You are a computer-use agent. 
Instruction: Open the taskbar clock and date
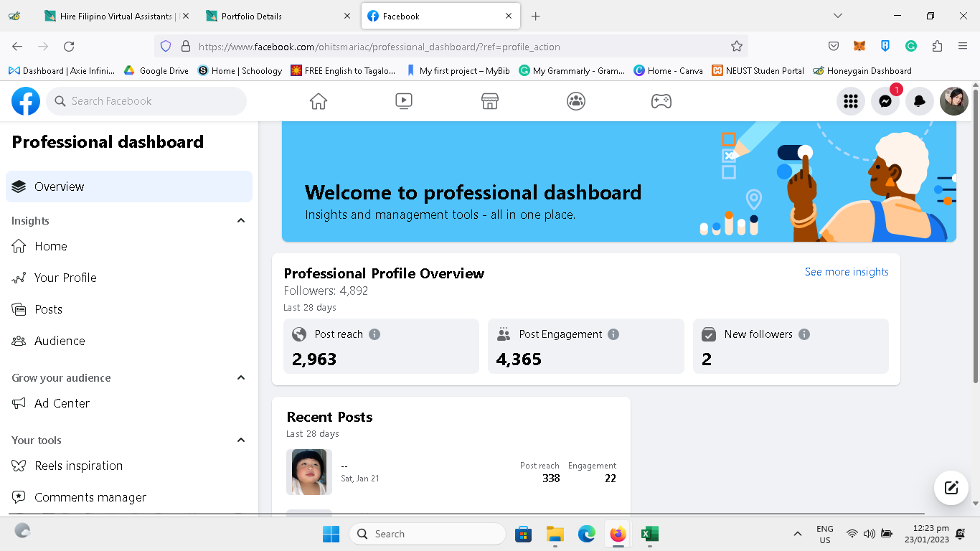pyautogui.click(x=926, y=534)
